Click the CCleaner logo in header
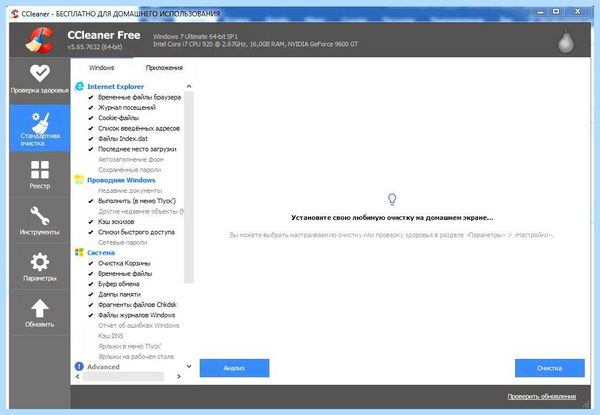 pos(39,39)
